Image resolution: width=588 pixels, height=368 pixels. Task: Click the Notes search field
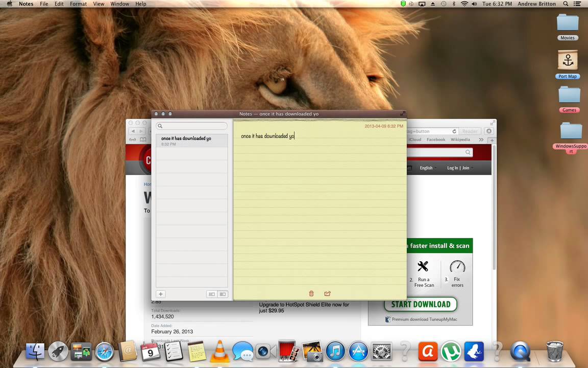pos(192,126)
